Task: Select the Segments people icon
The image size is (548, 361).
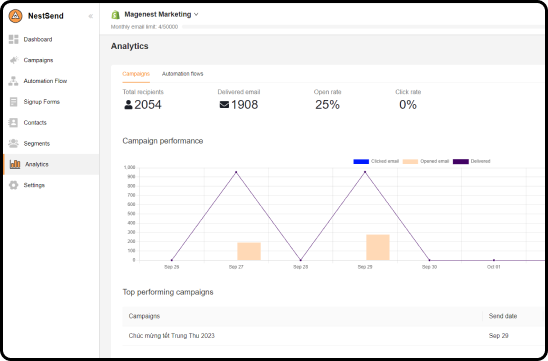Action: (x=13, y=143)
